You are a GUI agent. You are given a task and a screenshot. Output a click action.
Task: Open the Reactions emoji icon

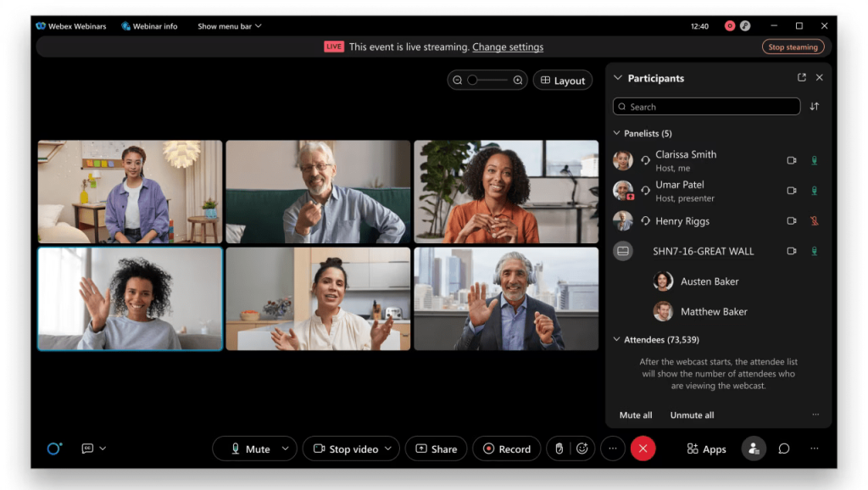point(581,448)
